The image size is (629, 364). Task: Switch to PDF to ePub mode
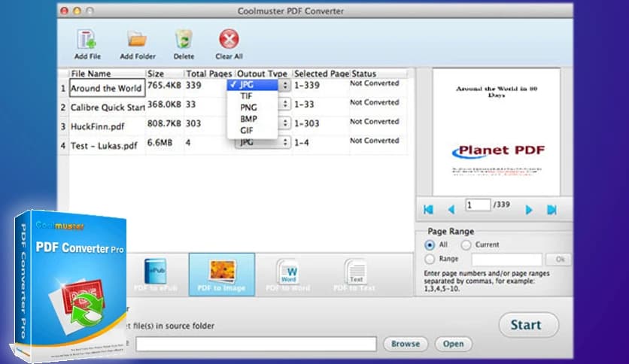[x=156, y=275]
